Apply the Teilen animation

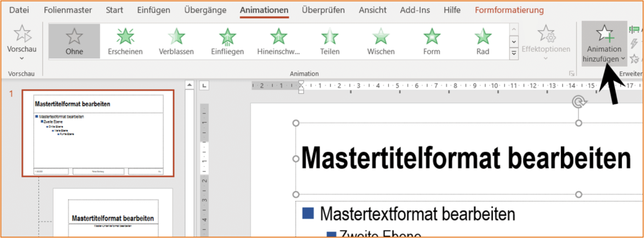330,41
